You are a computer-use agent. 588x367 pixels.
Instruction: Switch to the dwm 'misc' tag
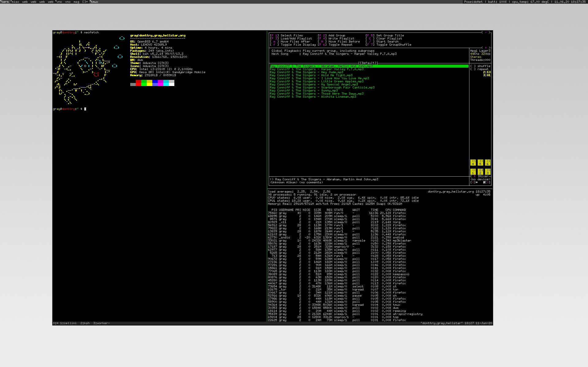(x=15, y=2)
